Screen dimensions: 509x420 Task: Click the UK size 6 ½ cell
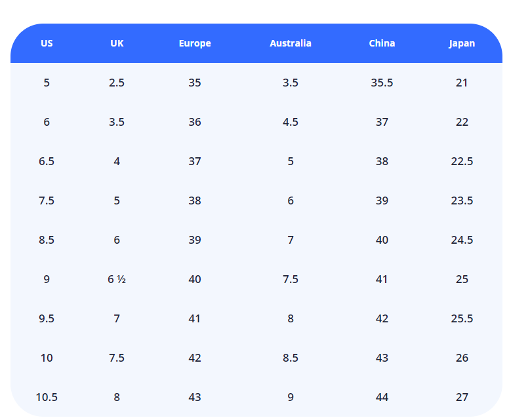pos(117,279)
